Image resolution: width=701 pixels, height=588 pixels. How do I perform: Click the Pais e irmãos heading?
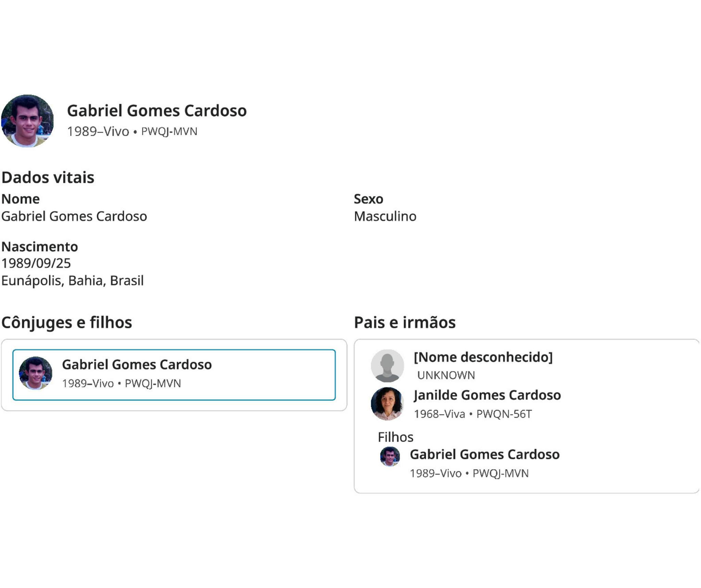click(405, 323)
